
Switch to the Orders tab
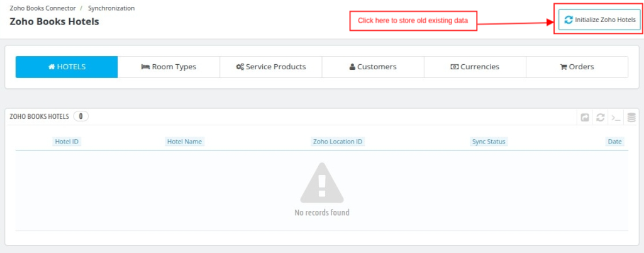[577, 67]
